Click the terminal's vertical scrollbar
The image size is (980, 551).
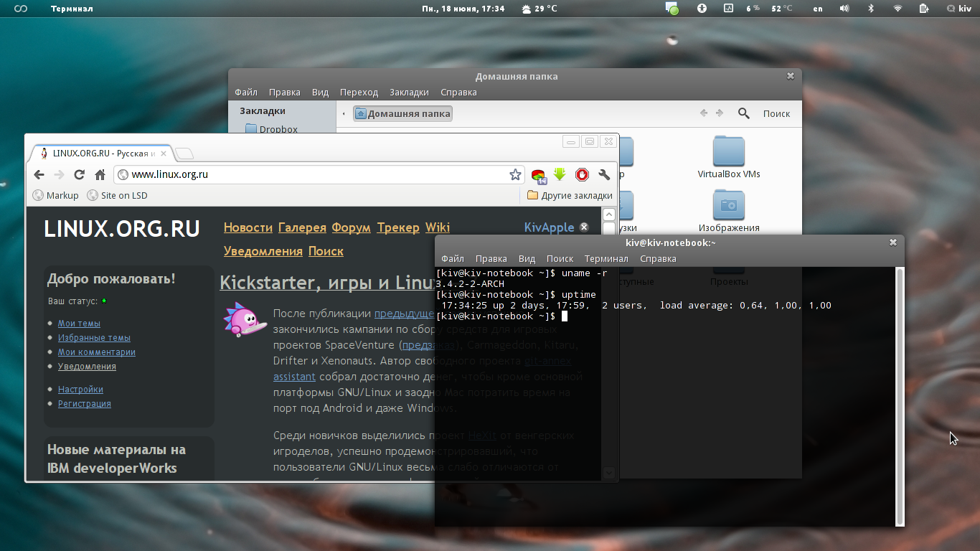point(900,396)
